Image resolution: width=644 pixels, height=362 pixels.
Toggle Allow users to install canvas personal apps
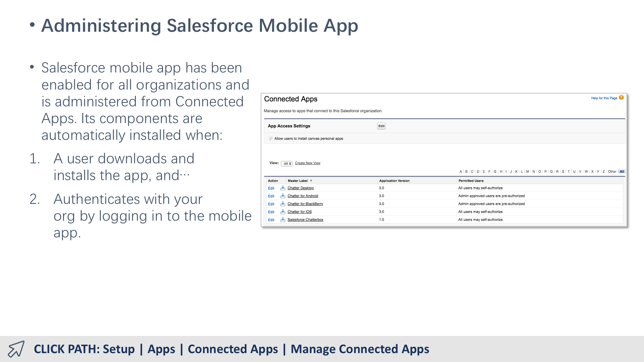(271, 138)
